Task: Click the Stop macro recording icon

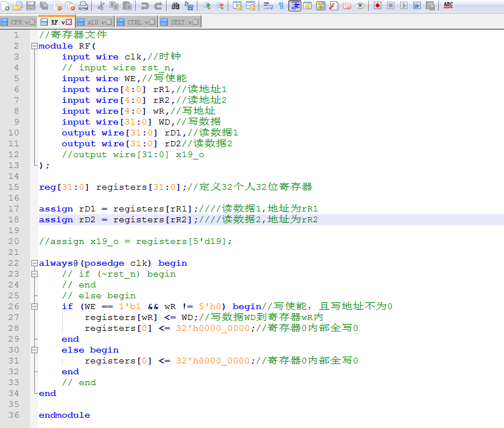Action: pyautogui.click(x=390, y=6)
